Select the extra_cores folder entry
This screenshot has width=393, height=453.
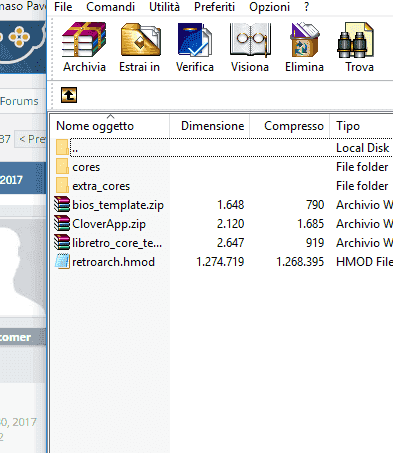[x=101, y=186]
